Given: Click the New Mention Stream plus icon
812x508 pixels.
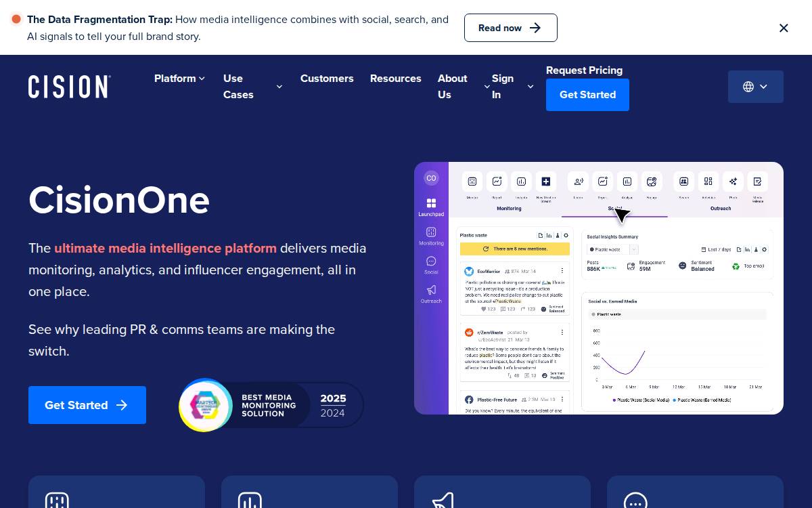Looking at the screenshot, I should pyautogui.click(x=545, y=182).
